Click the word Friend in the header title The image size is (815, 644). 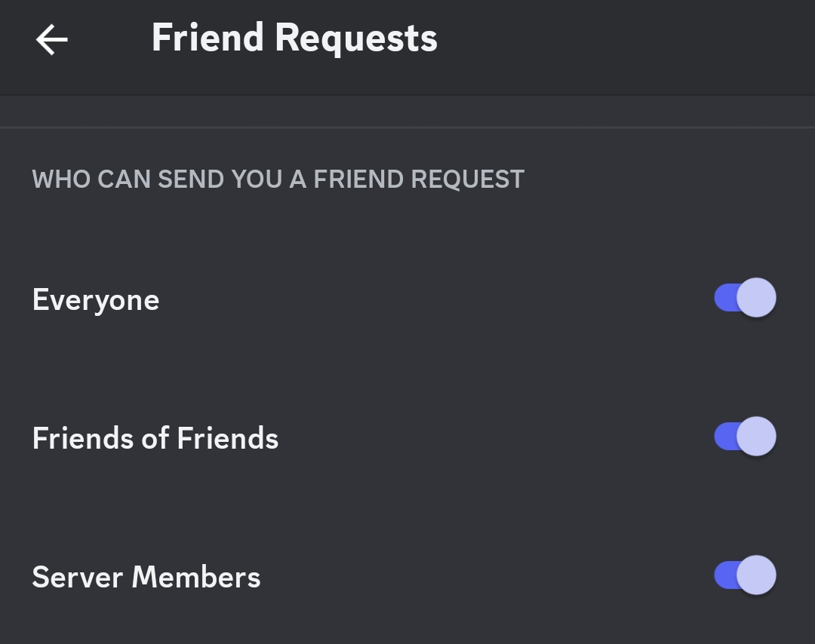[208, 38]
